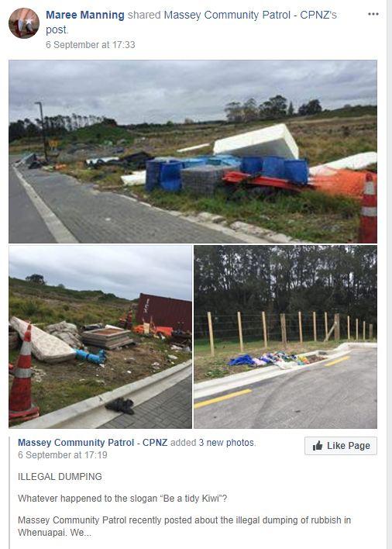Image resolution: width=392 pixels, height=549 pixels.
Task: Open the three-dot post options menu
Action: click(x=373, y=14)
